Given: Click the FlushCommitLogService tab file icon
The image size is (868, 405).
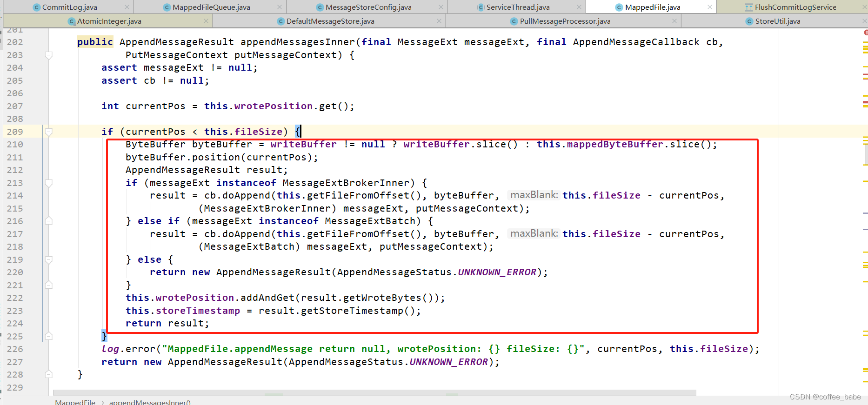Looking at the screenshot, I should [x=749, y=7].
